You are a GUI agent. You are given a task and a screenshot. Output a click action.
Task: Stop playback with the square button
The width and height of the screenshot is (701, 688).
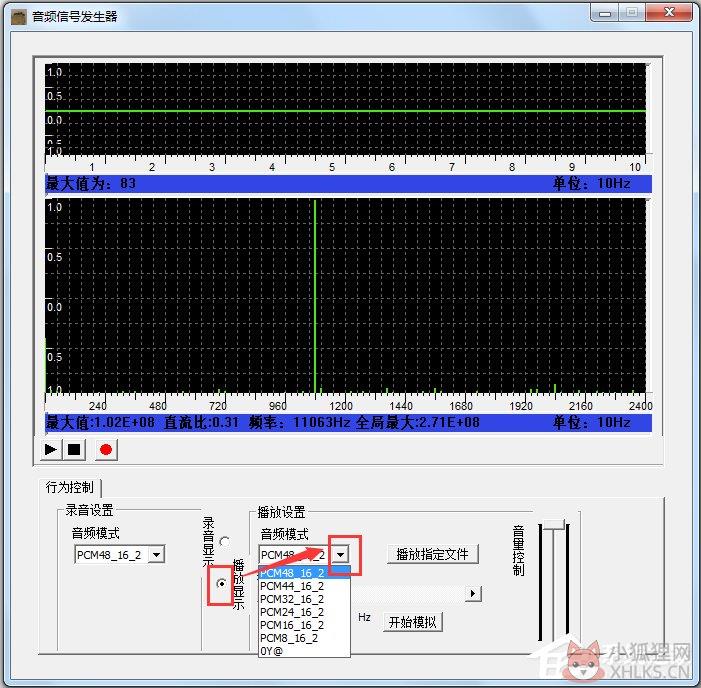(x=74, y=449)
